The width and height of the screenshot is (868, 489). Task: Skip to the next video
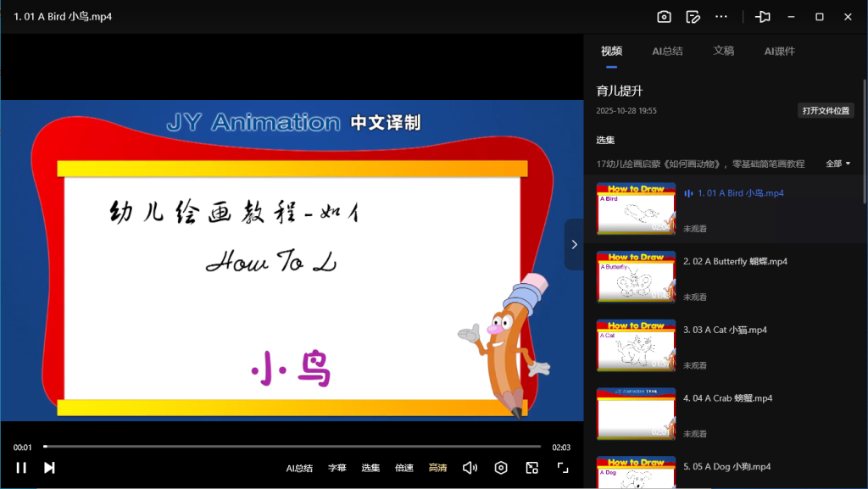click(49, 467)
